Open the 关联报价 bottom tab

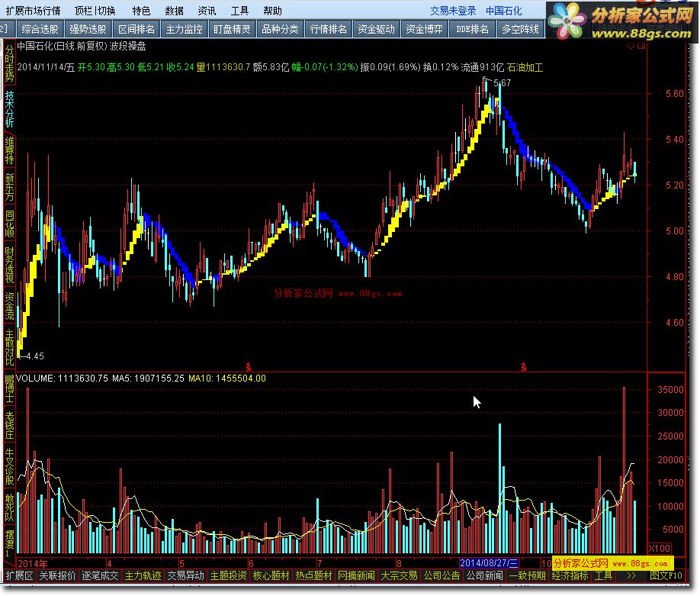pos(58,576)
